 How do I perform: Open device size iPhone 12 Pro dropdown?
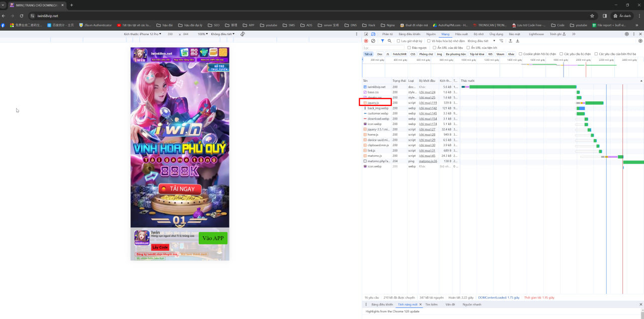[x=143, y=34]
